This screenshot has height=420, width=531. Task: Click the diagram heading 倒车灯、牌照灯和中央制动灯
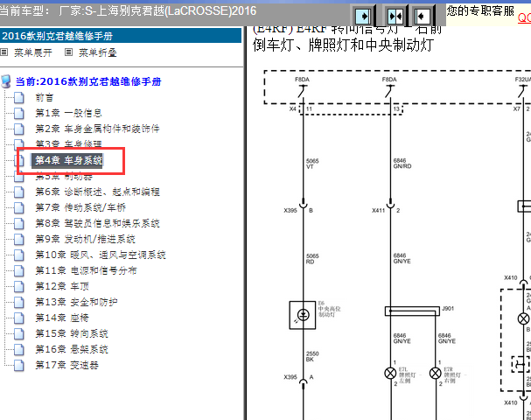[x=344, y=45]
